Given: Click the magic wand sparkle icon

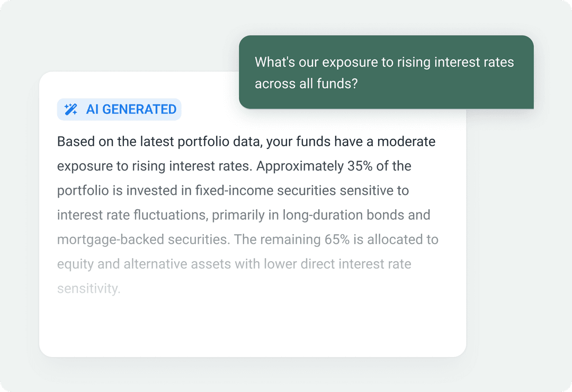Looking at the screenshot, I should (x=70, y=110).
